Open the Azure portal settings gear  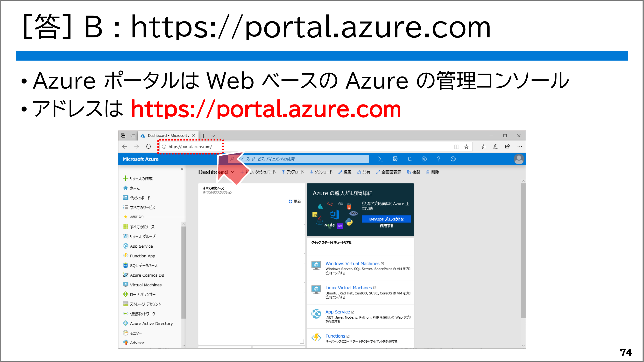tap(424, 159)
